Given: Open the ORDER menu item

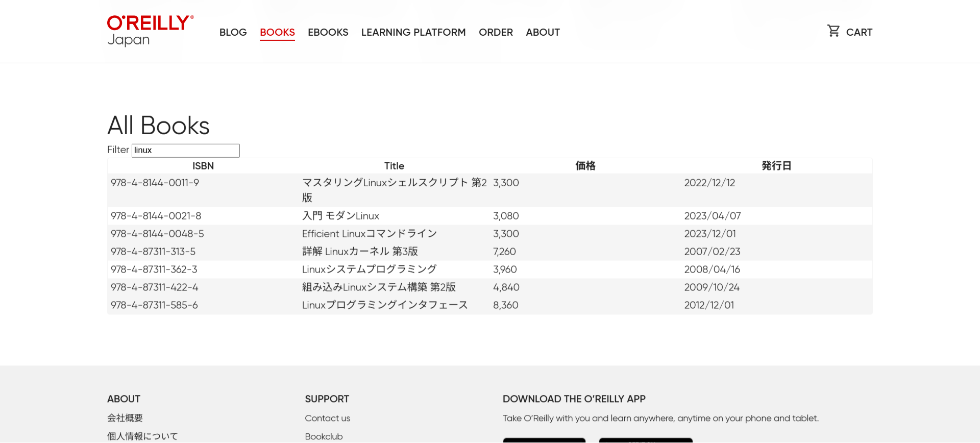Looking at the screenshot, I should 496,32.
